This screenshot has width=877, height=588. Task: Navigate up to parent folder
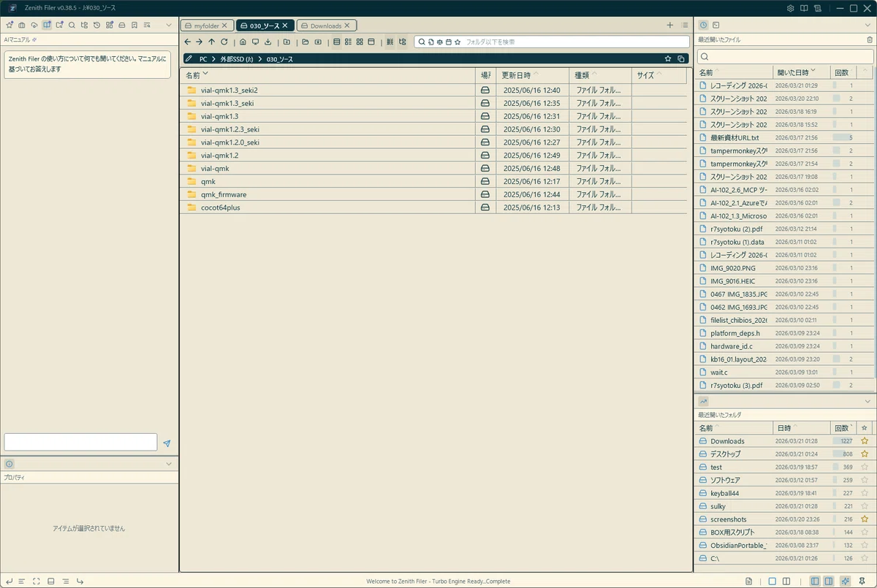(211, 42)
